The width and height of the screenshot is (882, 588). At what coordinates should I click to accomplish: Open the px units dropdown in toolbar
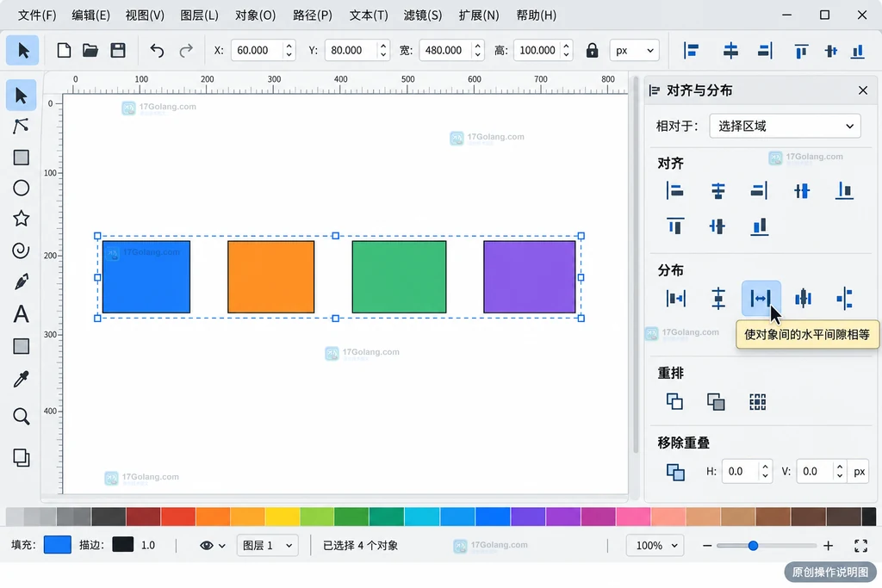point(635,51)
